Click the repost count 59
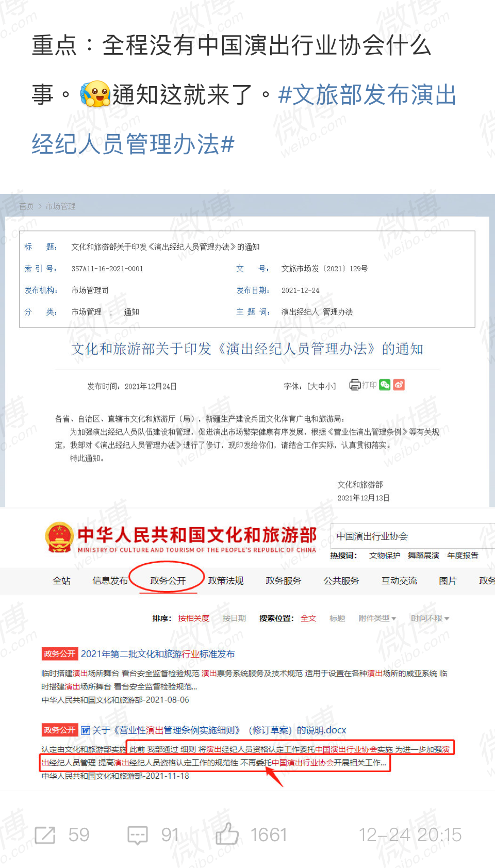Viewport: 495px width, 868px height. tap(79, 835)
